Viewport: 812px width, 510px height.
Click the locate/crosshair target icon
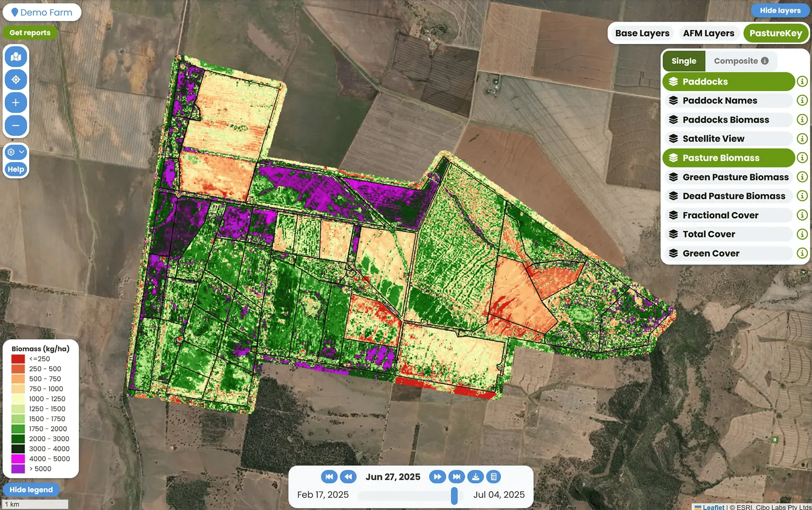coord(16,80)
